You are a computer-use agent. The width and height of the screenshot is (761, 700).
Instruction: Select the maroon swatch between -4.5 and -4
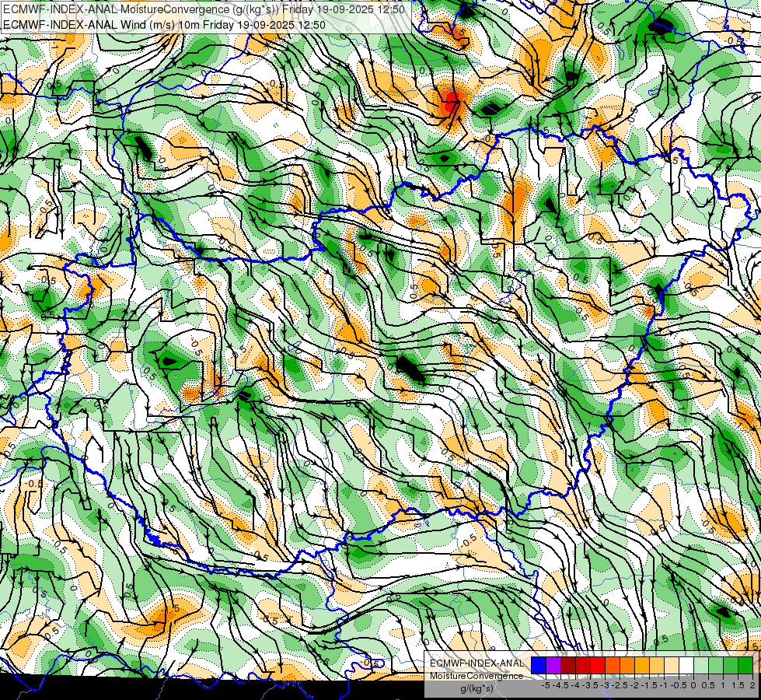click(568, 666)
